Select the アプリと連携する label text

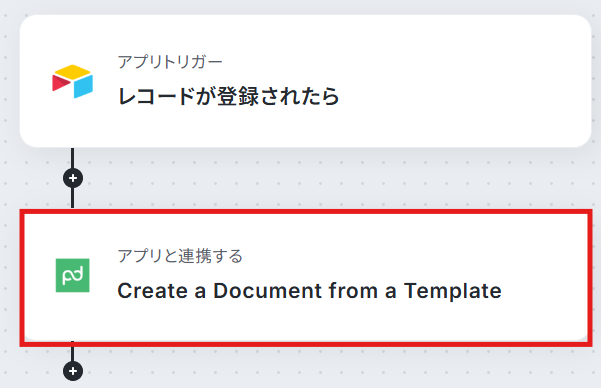pos(180,256)
